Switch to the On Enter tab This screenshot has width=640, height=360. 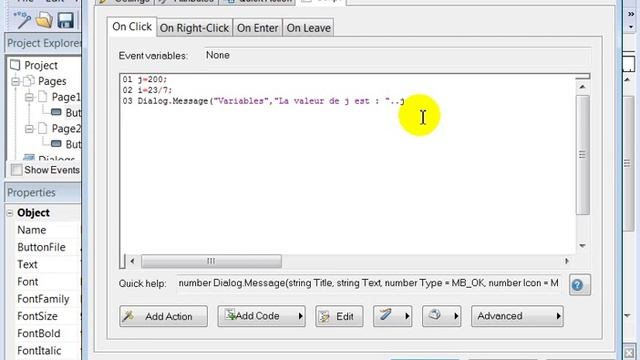coord(258,28)
